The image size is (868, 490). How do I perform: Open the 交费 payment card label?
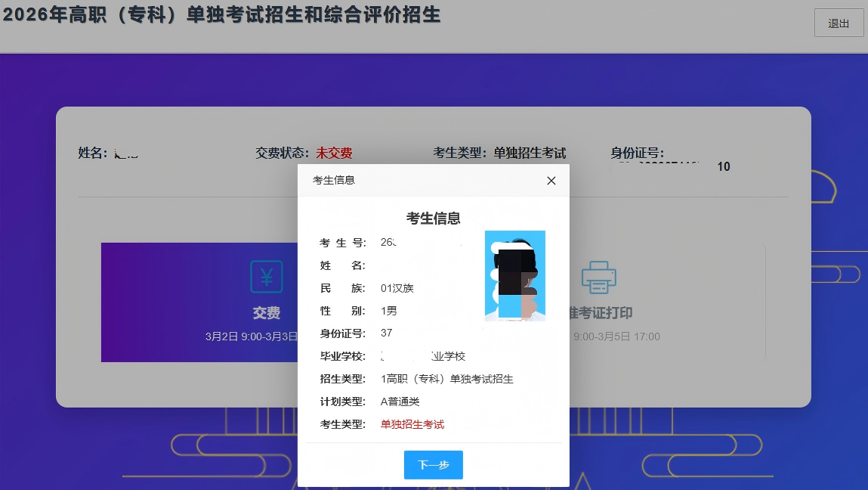267,313
